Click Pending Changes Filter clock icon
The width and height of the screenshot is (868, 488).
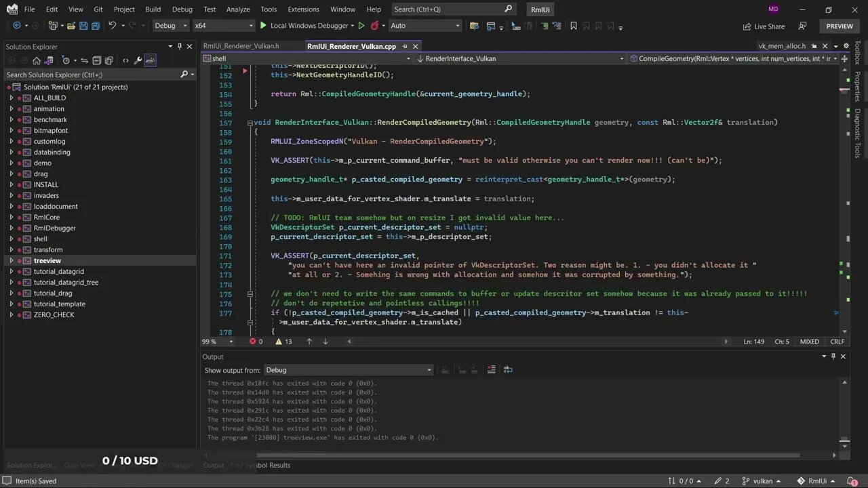click(66, 60)
